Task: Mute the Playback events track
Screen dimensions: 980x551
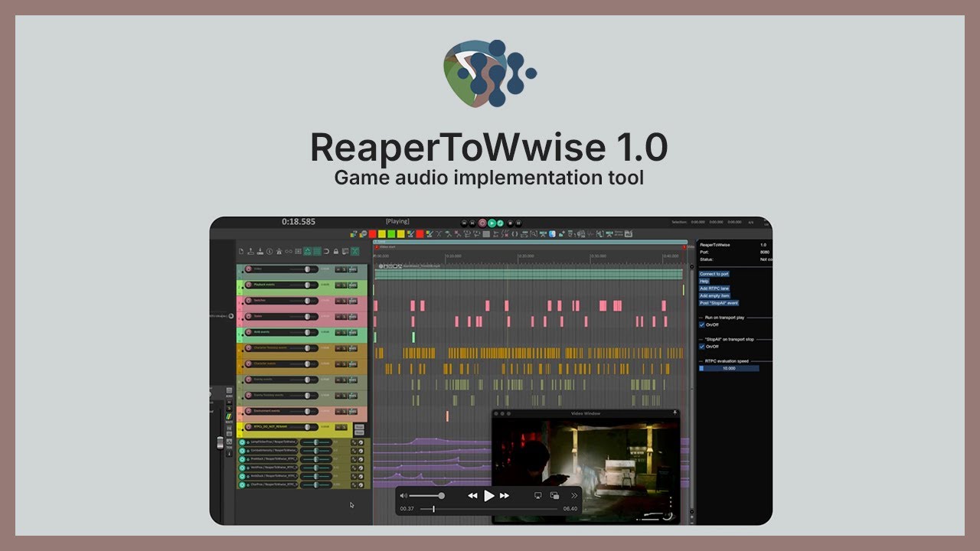Action: click(338, 285)
